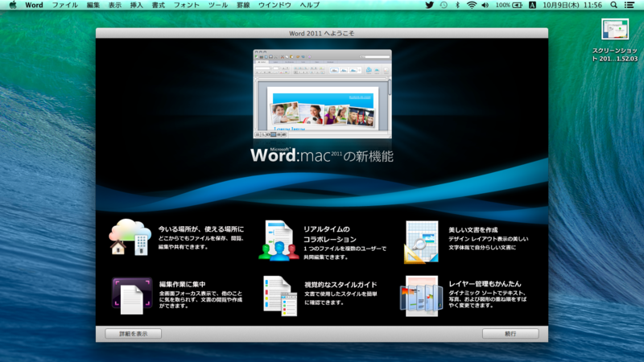
Task: Click the Word:mac 2011 の新機能 title
Action: tap(321, 155)
